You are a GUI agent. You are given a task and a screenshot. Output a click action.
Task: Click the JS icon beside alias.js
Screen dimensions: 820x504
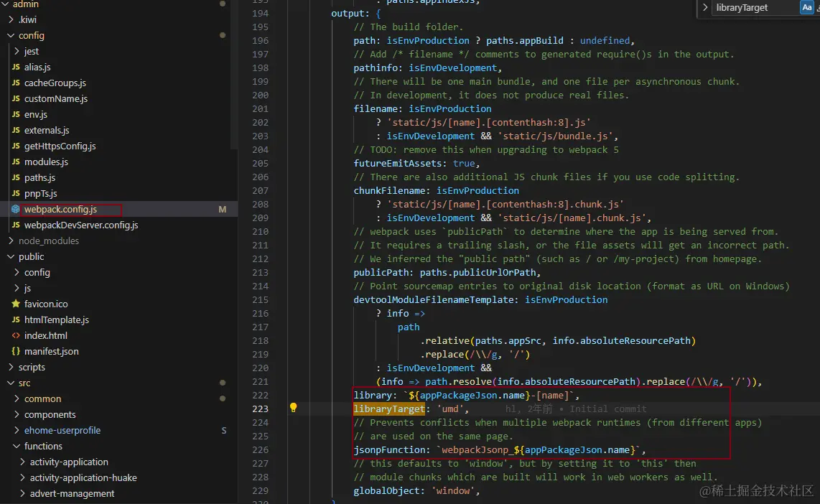point(16,67)
